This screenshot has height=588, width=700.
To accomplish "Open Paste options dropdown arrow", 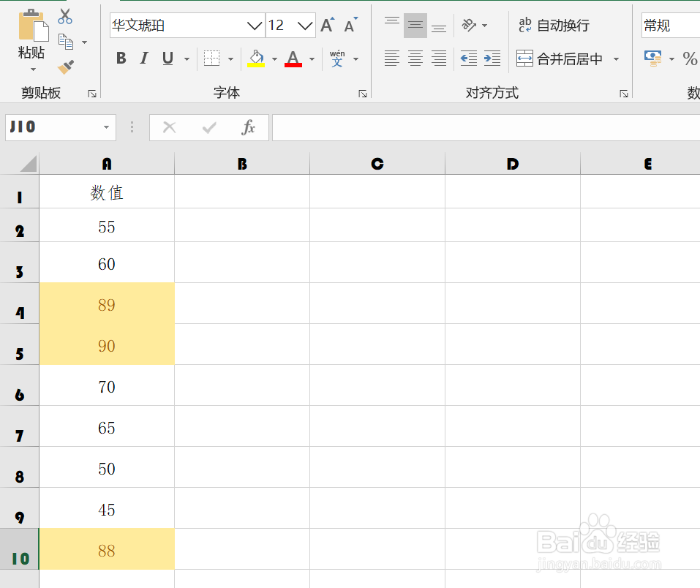I will (x=33, y=69).
